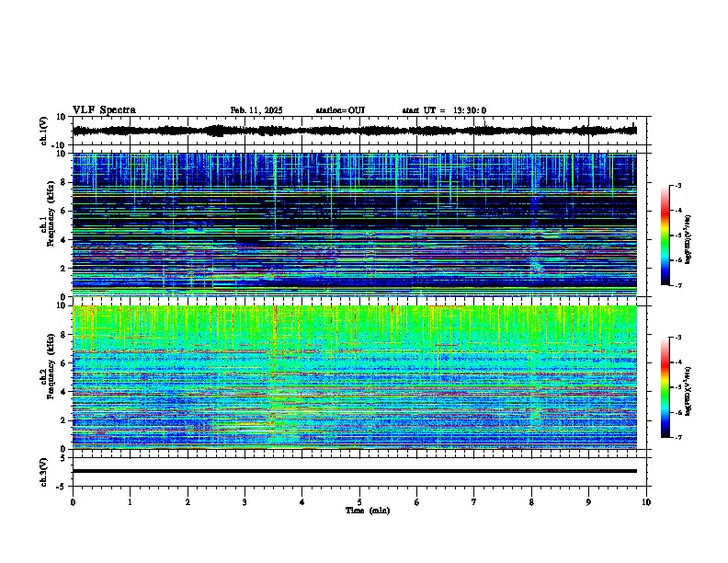Viewport: 728px width, 563px height.
Task: Click the 'Time (min)' x-axis label
Action: (x=368, y=511)
